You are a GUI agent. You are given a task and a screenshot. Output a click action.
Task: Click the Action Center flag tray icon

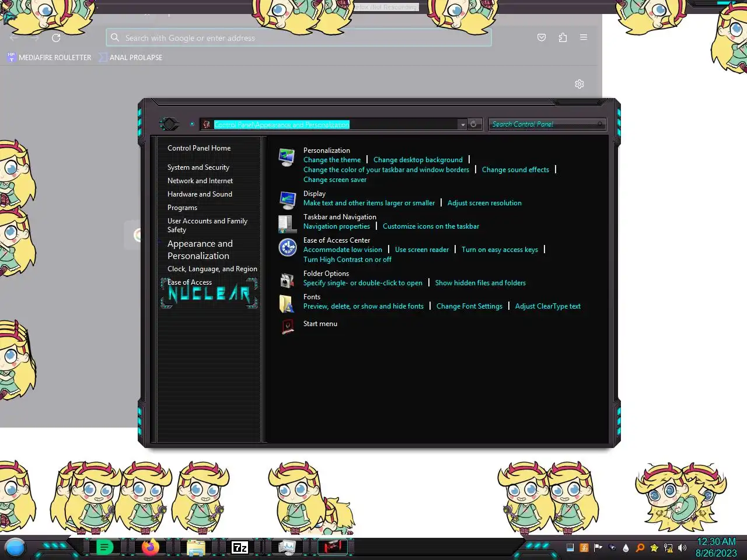(598, 548)
